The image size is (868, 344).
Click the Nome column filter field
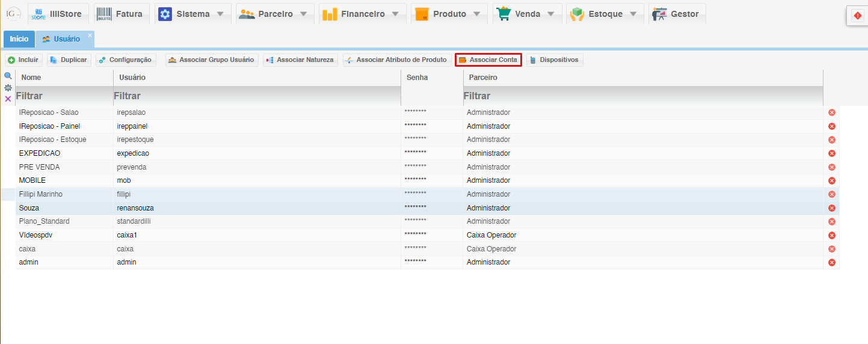click(64, 96)
